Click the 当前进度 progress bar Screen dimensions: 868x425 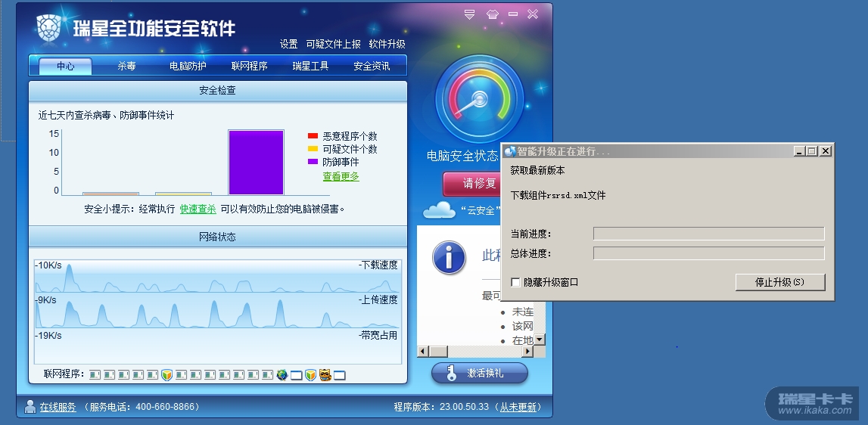click(708, 234)
